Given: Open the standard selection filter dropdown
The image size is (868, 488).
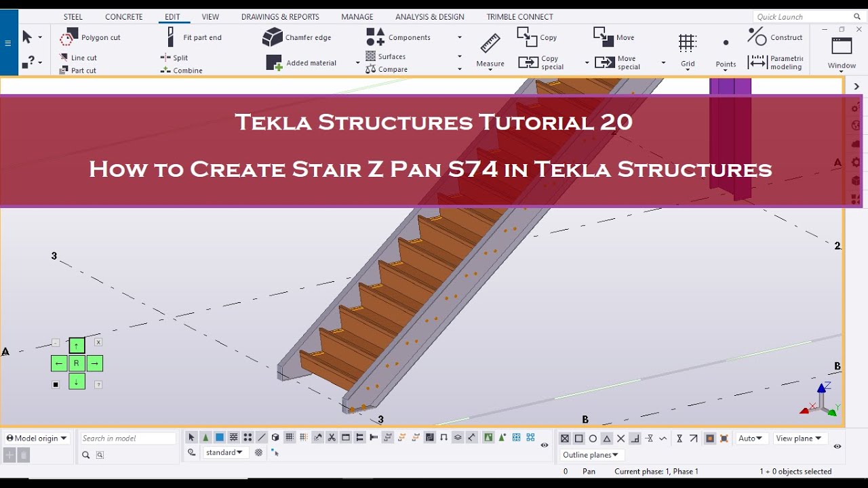Looking at the screenshot, I should click(224, 453).
